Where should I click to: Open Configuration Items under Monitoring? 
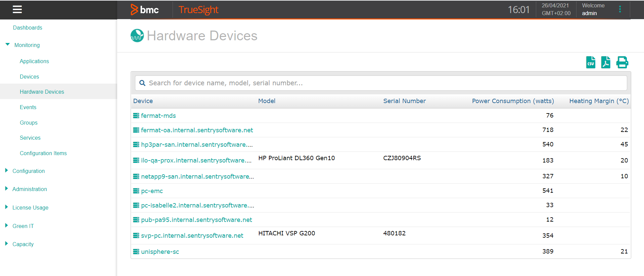(x=43, y=153)
